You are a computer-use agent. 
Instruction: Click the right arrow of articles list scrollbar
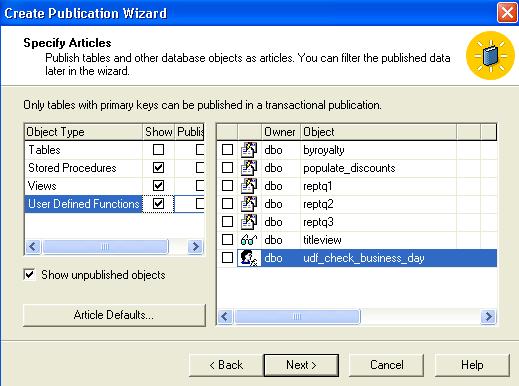[488, 316]
